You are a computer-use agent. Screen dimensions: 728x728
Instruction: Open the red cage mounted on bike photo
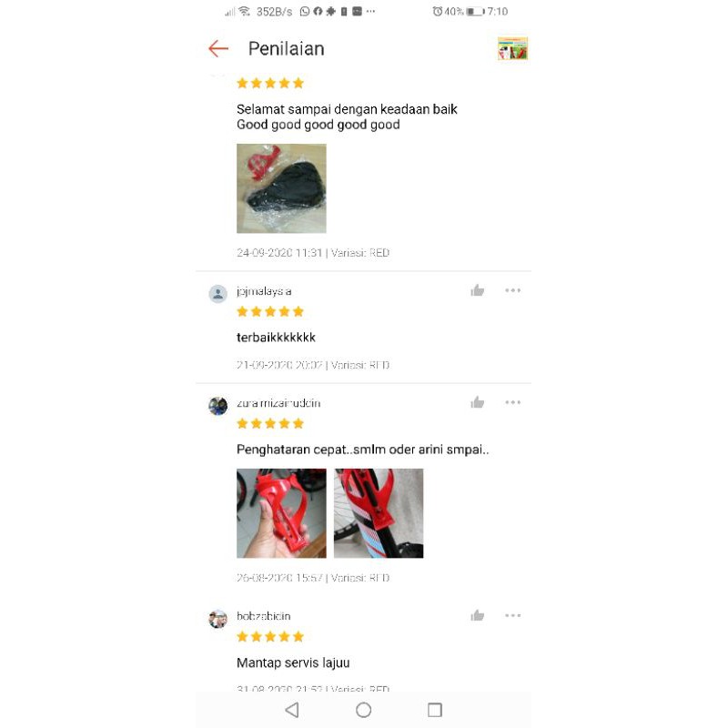click(379, 513)
